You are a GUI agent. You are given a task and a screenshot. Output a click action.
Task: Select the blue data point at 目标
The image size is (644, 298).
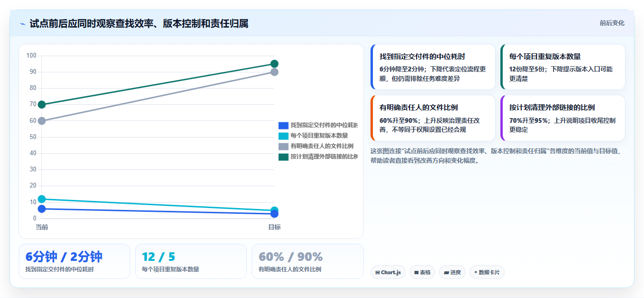pos(274,214)
